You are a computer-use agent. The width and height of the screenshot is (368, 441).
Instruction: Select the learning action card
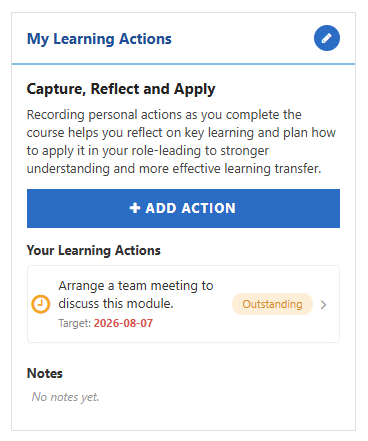click(x=183, y=304)
